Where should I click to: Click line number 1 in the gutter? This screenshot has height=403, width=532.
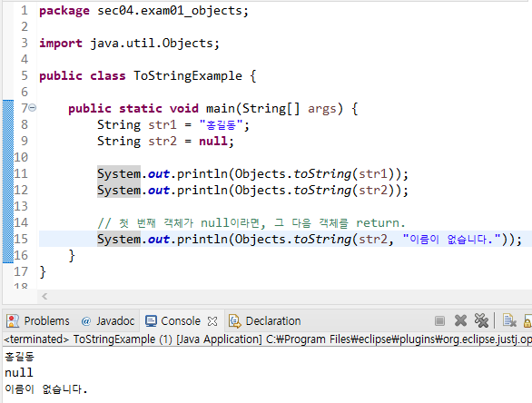point(25,11)
